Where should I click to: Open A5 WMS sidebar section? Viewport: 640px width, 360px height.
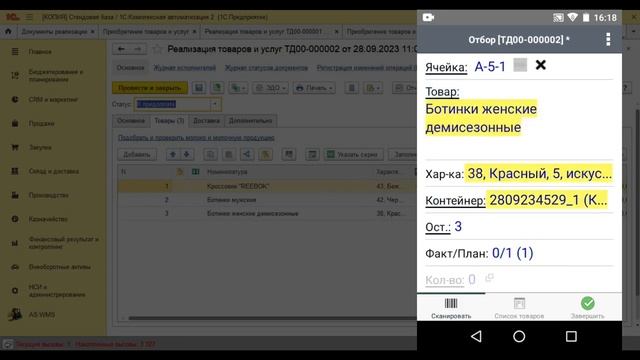click(x=42, y=315)
